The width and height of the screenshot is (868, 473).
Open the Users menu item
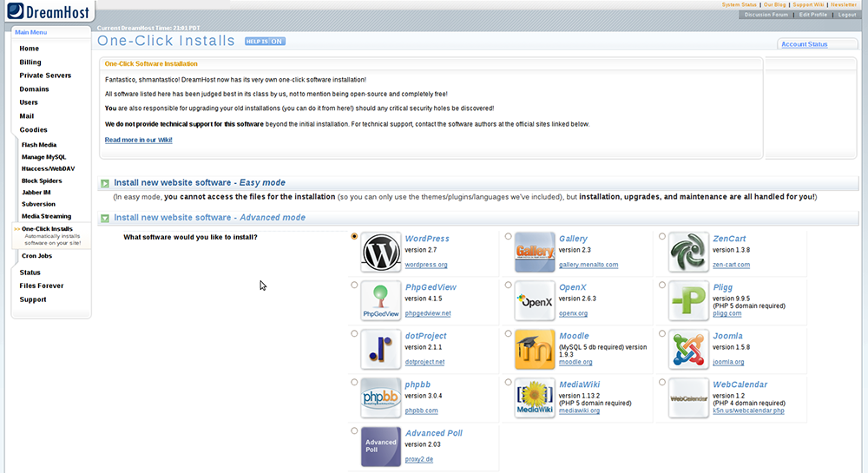29,102
